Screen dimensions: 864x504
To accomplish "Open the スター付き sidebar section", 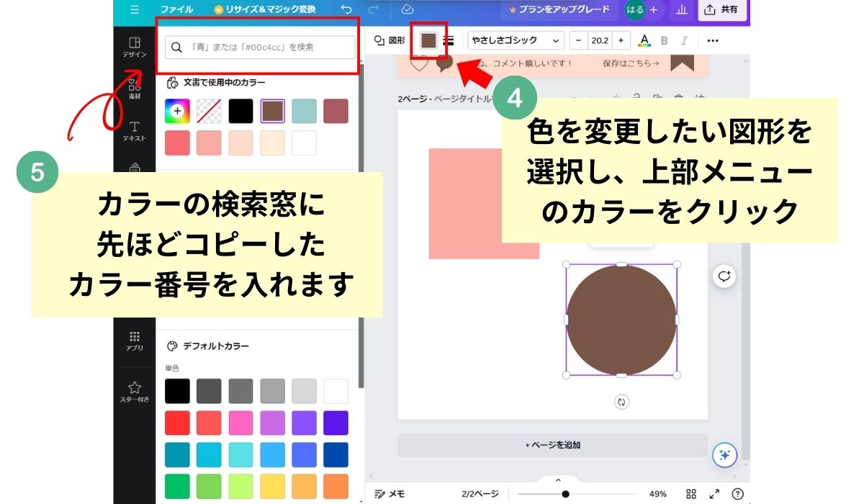I will (x=134, y=392).
